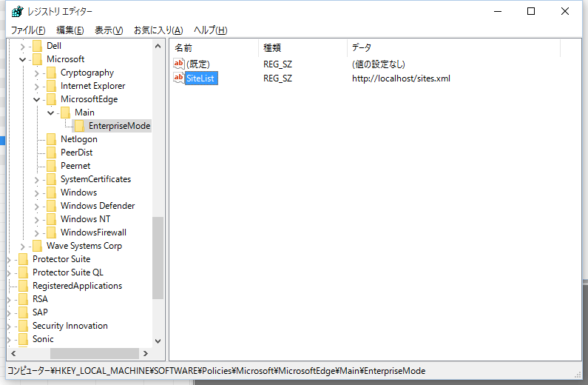Click the tree scroll down arrow
This screenshot has width=588, height=385.
tap(158, 341)
